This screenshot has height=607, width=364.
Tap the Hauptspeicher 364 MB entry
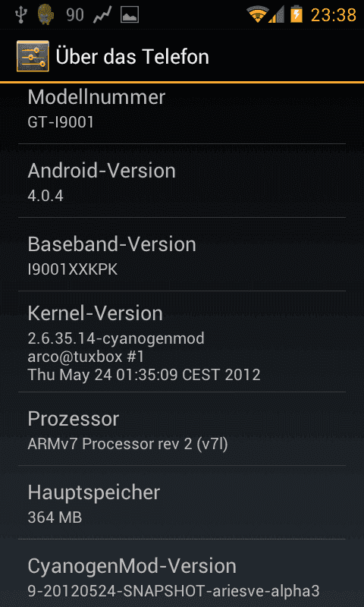point(182,502)
